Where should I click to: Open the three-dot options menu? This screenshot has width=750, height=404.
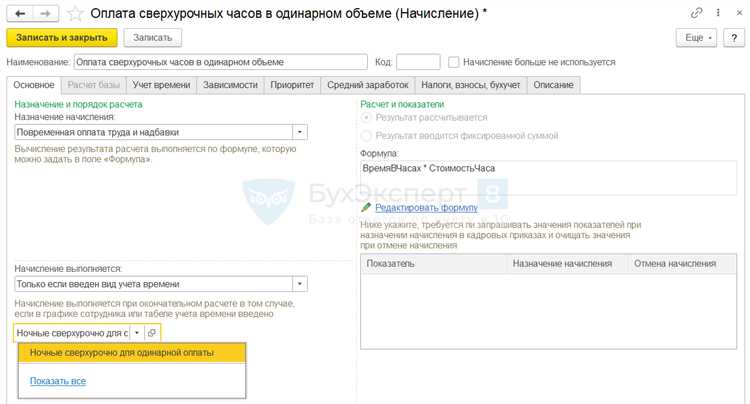[x=718, y=13]
